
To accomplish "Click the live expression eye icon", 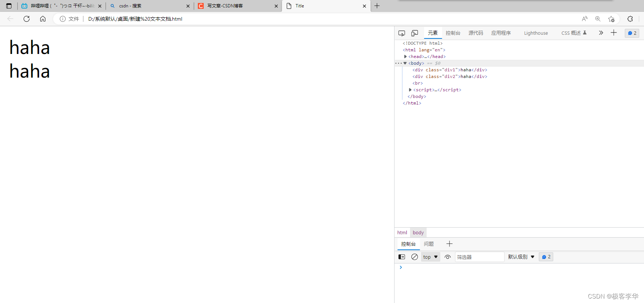I will (448, 257).
